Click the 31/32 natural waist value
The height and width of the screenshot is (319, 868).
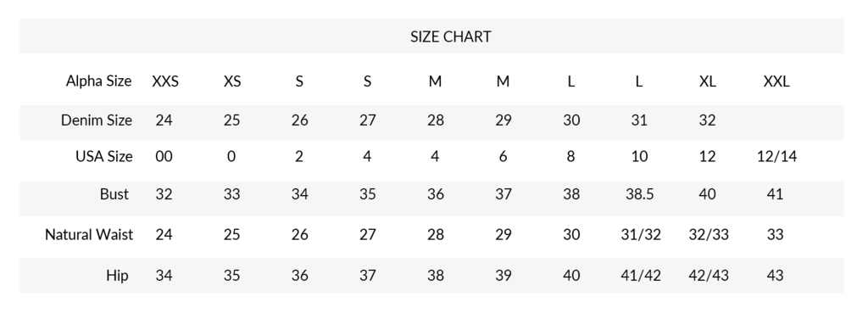(641, 234)
